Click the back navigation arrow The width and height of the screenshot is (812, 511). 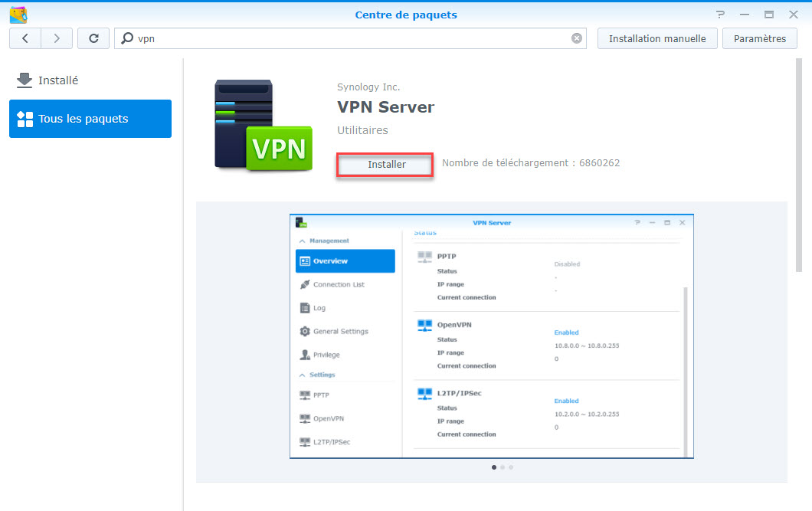click(25, 38)
